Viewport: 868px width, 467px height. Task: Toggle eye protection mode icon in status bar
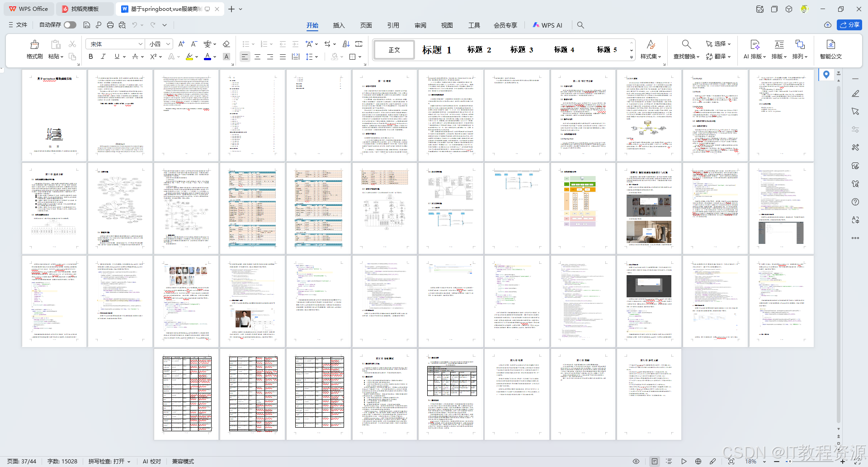[636, 462]
